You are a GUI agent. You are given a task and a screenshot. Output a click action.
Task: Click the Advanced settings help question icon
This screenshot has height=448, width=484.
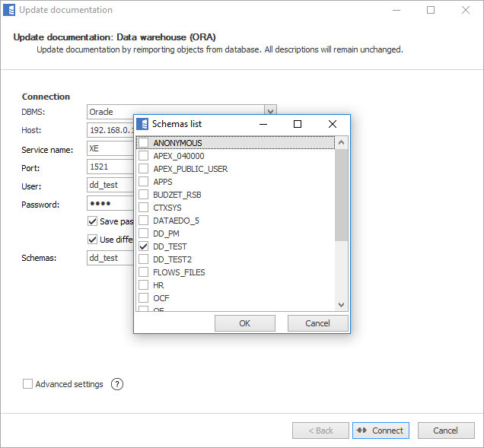[x=116, y=384]
